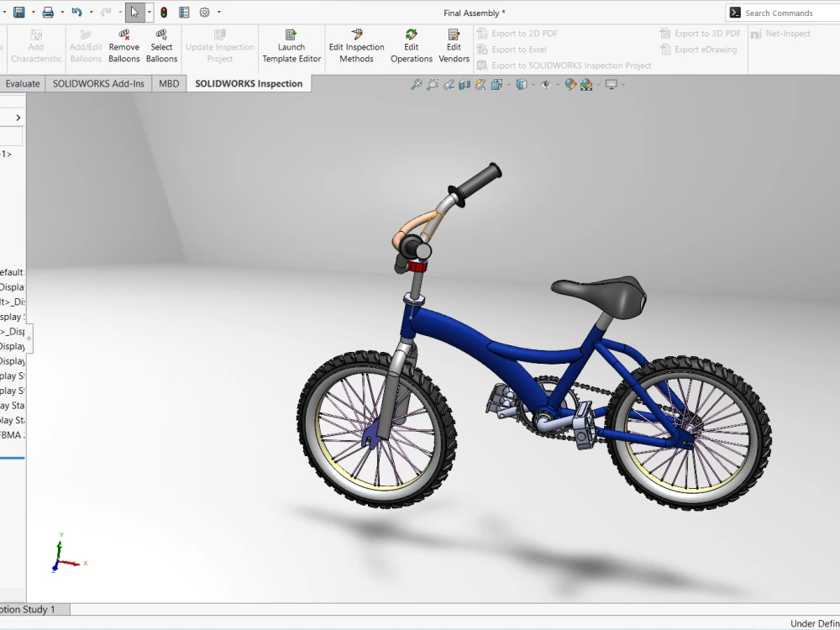The height and width of the screenshot is (630, 840).
Task: Open the Launch Template Editor
Action: (x=291, y=48)
